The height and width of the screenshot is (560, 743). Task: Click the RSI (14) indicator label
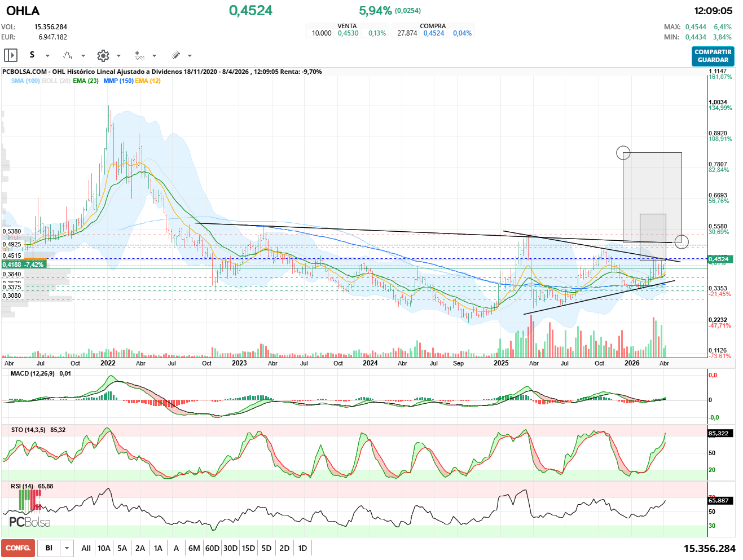click(22, 486)
